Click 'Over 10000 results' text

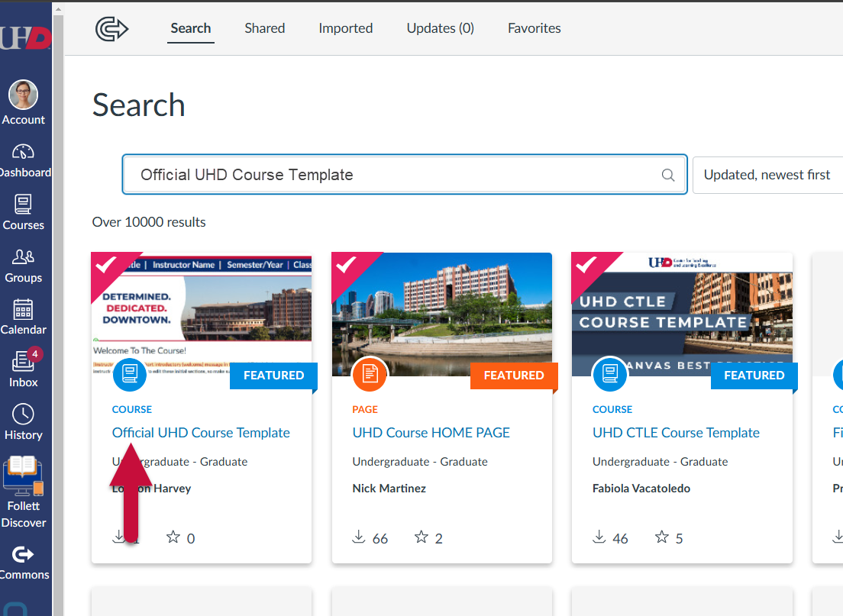click(149, 222)
